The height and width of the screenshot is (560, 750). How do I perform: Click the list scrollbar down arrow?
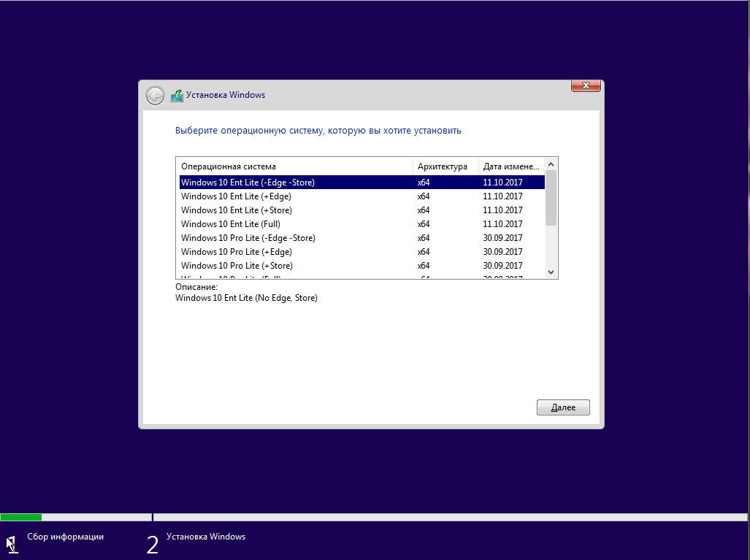(x=551, y=272)
